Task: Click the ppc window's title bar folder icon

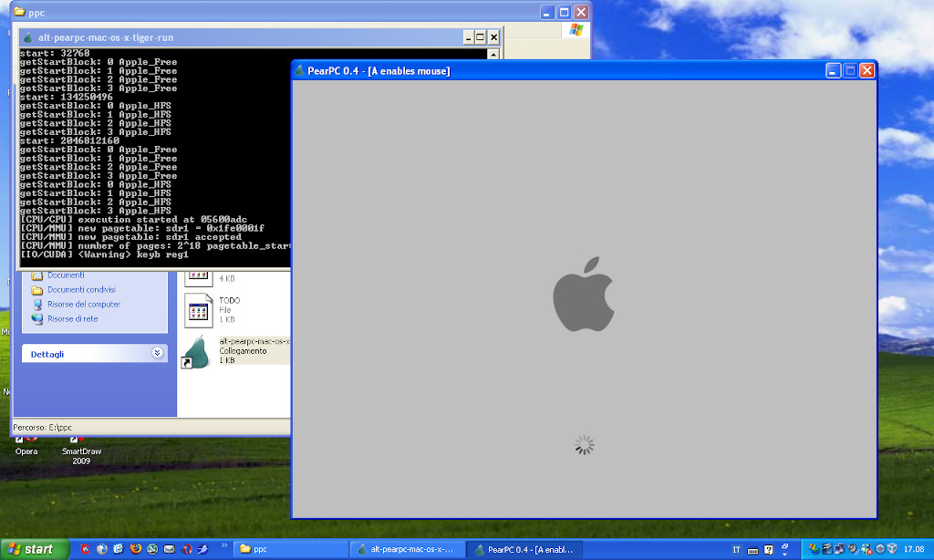Action: 20,12
